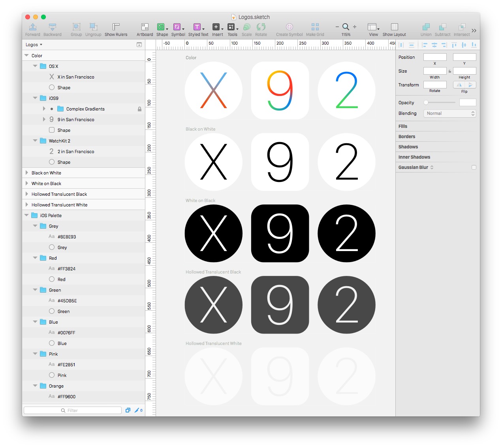The height and width of the screenshot is (448, 502).
Task: Click the Backward toolbar icon
Action: 52,27
